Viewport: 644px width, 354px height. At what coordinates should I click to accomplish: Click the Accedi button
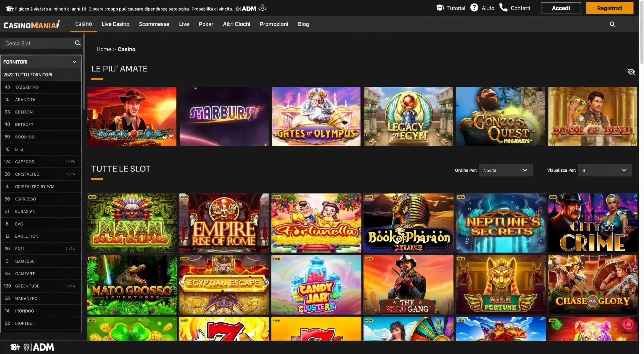point(560,8)
